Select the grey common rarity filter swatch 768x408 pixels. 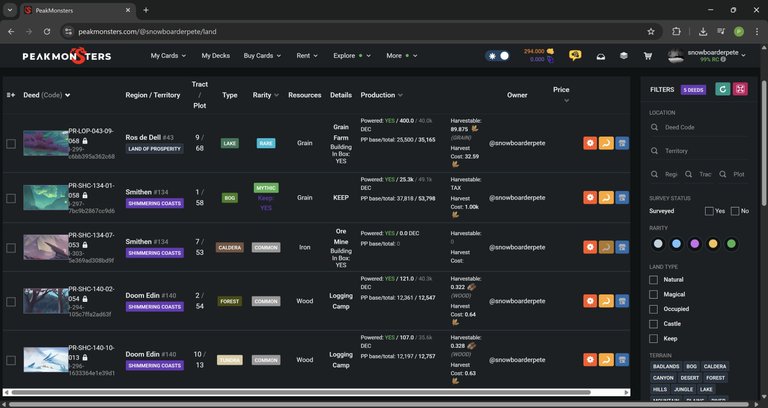coord(658,244)
